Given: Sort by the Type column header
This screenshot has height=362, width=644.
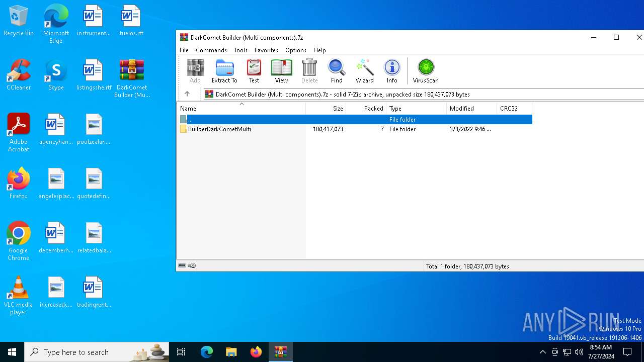Looking at the screenshot, I should [x=417, y=109].
